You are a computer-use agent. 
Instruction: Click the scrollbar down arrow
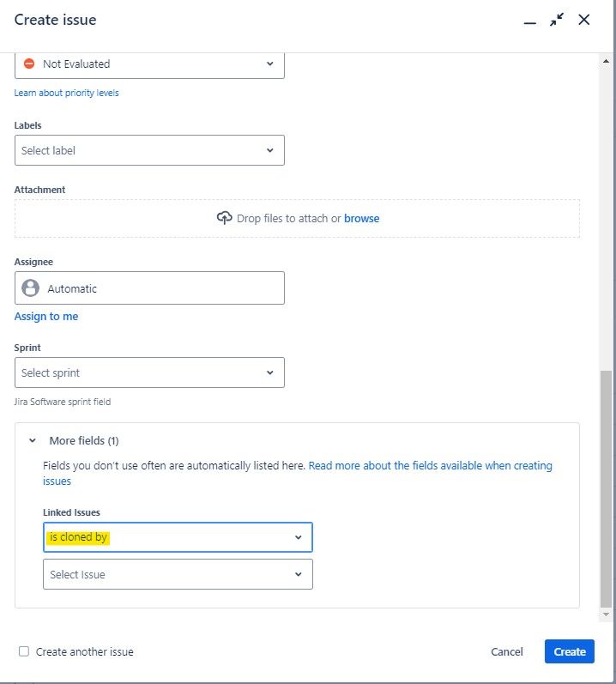(x=606, y=614)
